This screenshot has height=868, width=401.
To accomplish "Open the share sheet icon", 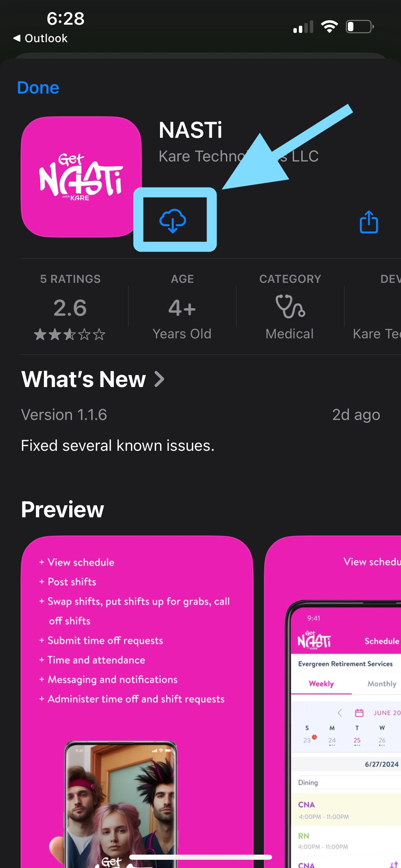I will click(x=369, y=222).
